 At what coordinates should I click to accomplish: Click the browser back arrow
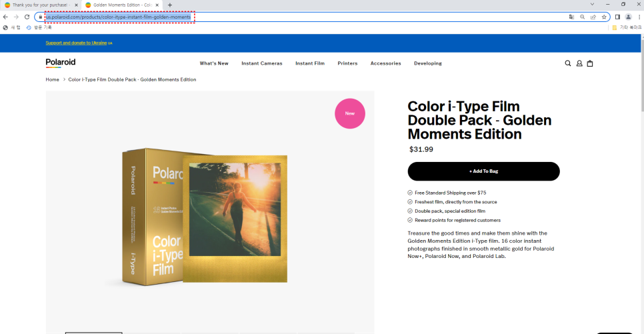click(x=5, y=17)
